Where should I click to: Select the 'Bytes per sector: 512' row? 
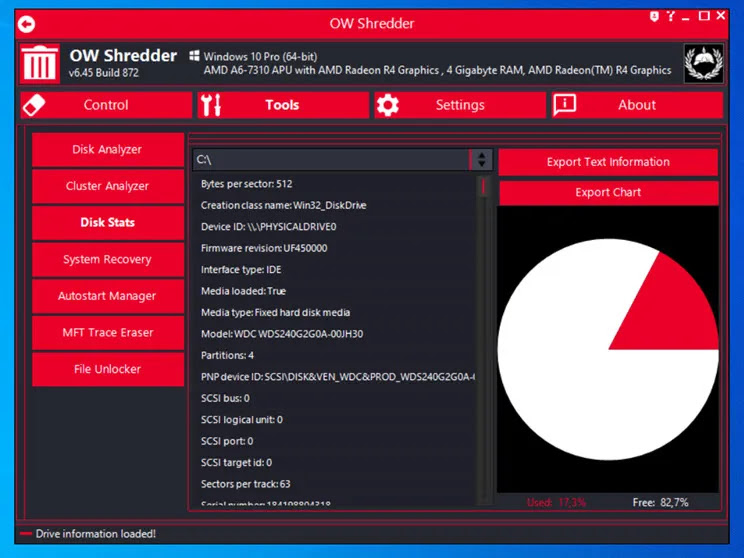point(335,184)
